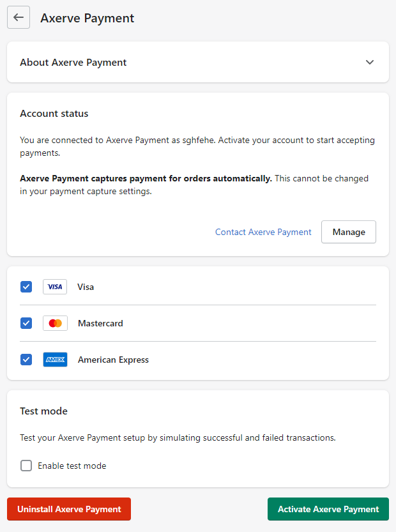This screenshot has height=532, width=396.
Task: Expand the About Axerve Payment section
Action: [370, 62]
